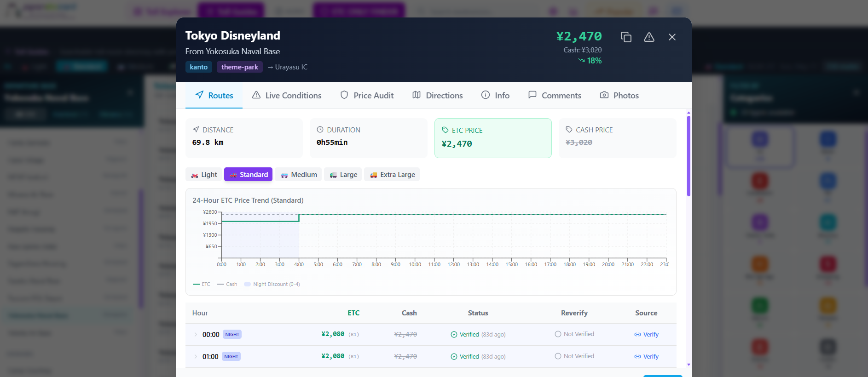Click the NIGHT badge on the 00:00 row
This screenshot has width=868, height=377.
pos(232,334)
